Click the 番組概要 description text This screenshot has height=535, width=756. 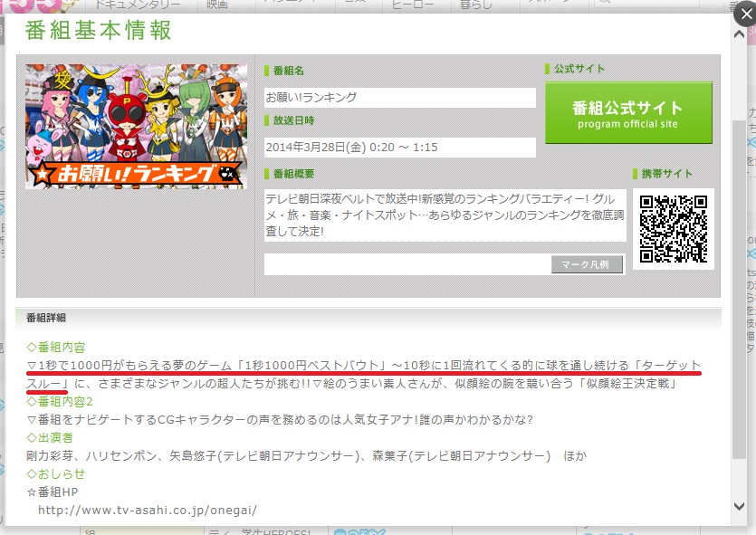[x=445, y=215]
